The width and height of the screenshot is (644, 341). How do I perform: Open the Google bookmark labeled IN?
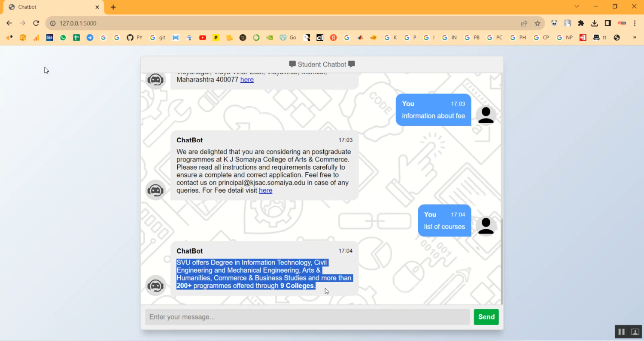click(449, 38)
